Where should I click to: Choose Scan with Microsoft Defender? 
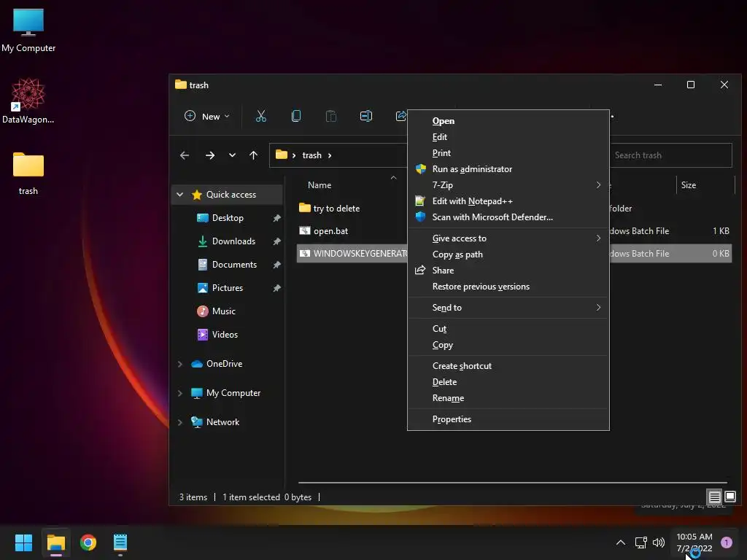(508, 217)
